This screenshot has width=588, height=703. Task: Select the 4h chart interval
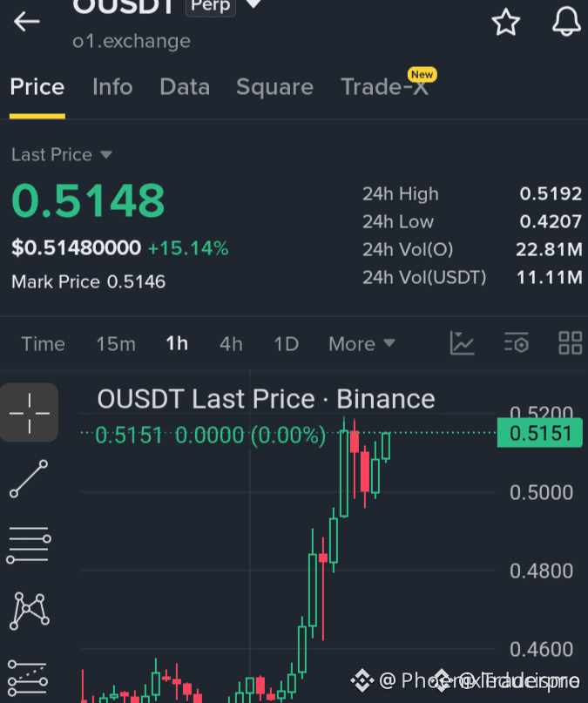(231, 344)
